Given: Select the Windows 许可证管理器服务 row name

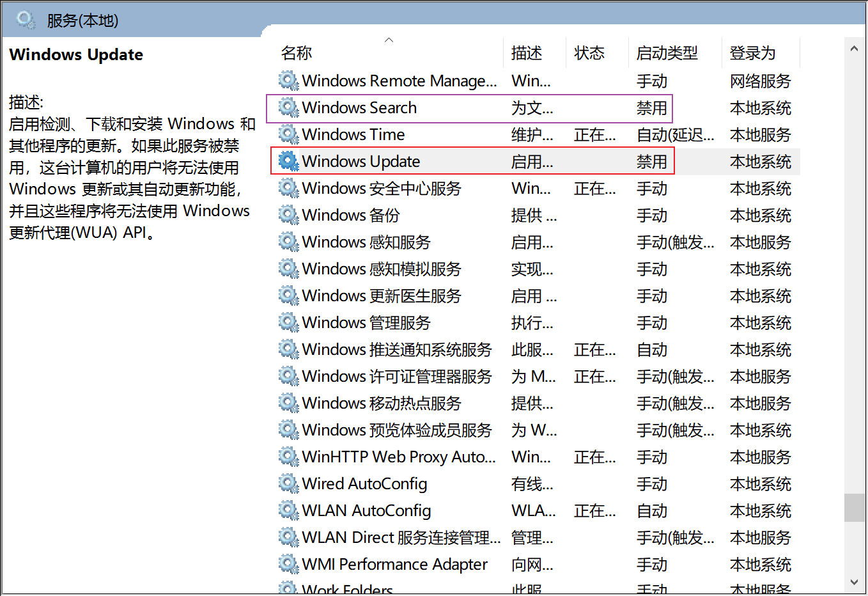Looking at the screenshot, I should click(x=397, y=376).
